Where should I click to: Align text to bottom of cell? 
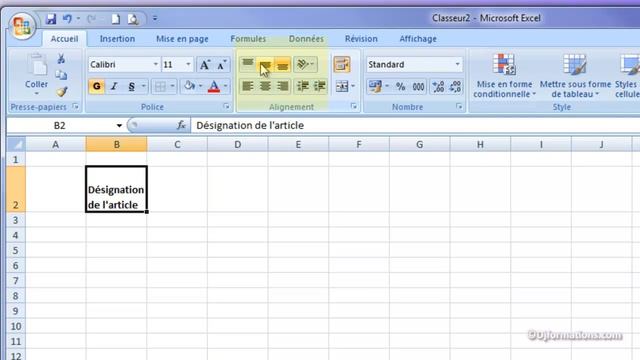(282, 64)
